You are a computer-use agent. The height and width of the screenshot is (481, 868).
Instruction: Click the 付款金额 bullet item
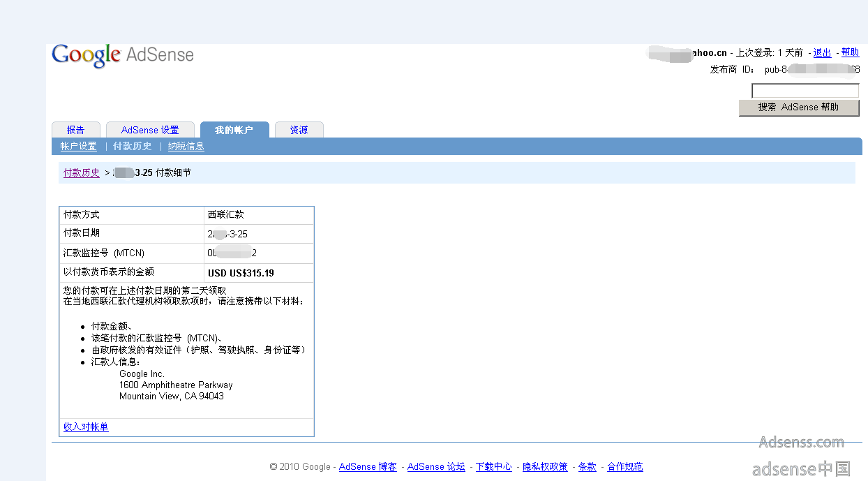(112, 326)
